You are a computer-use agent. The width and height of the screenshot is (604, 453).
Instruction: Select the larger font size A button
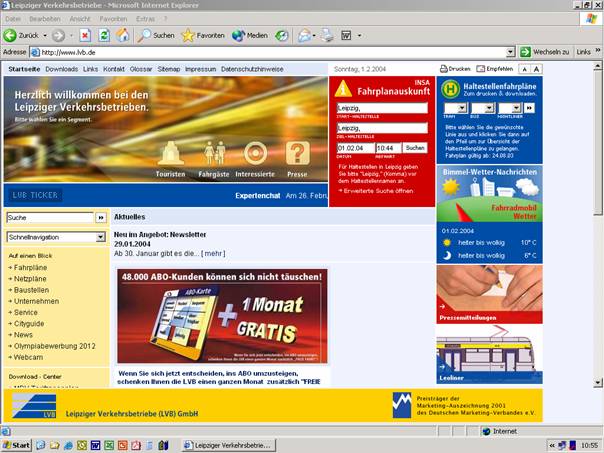coord(536,69)
